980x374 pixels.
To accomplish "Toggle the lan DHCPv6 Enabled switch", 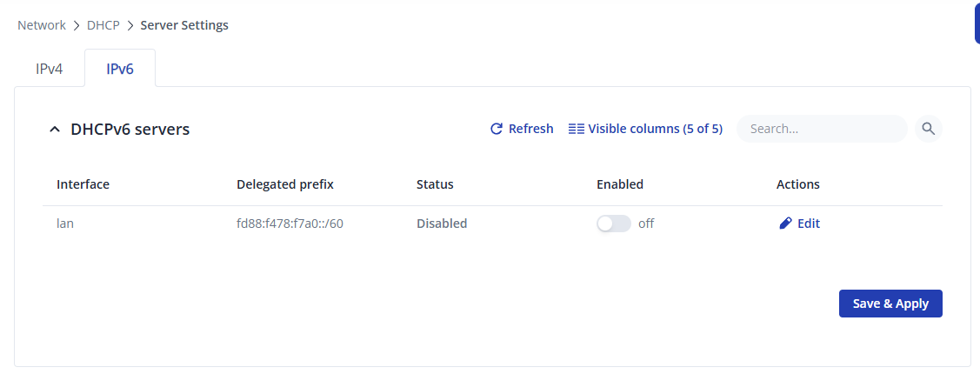I will click(x=614, y=224).
